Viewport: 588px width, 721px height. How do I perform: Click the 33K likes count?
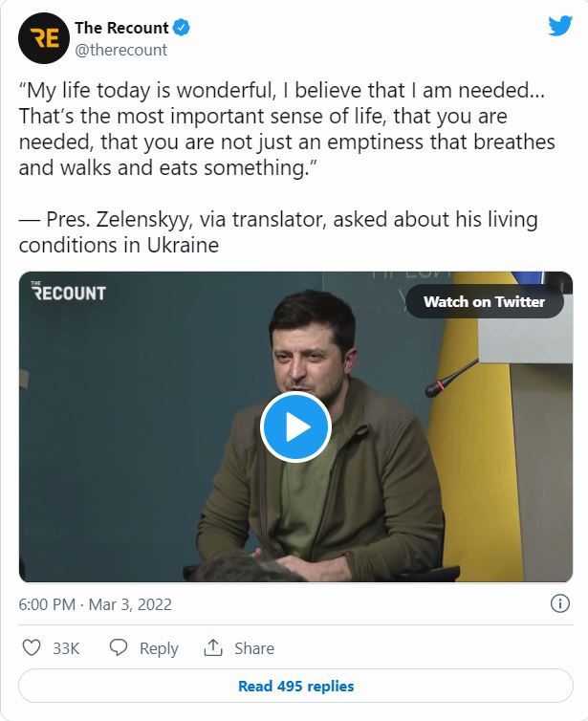tap(66, 648)
